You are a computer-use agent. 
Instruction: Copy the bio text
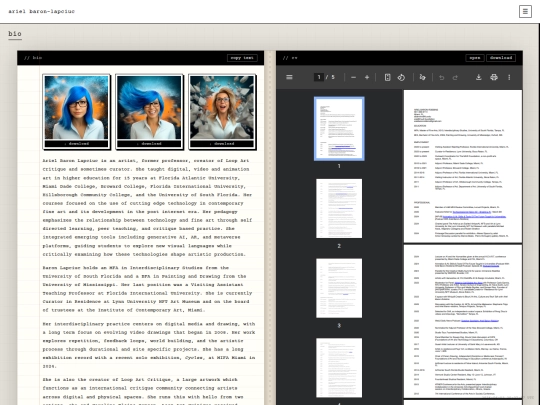(x=242, y=58)
